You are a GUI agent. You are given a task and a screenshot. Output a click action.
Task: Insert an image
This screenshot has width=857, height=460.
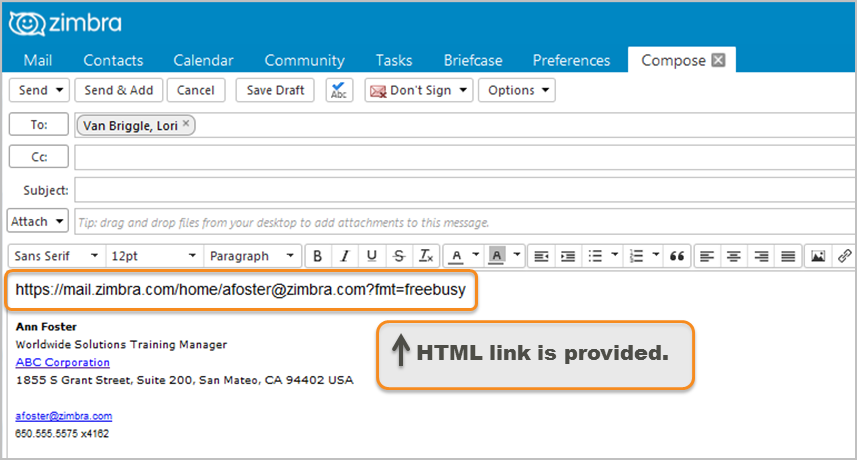[x=818, y=256]
